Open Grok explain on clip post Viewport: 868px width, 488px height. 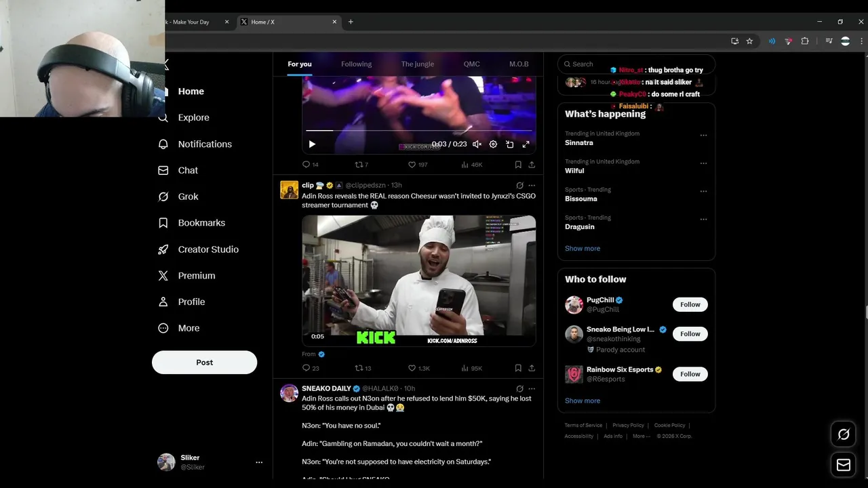519,185
